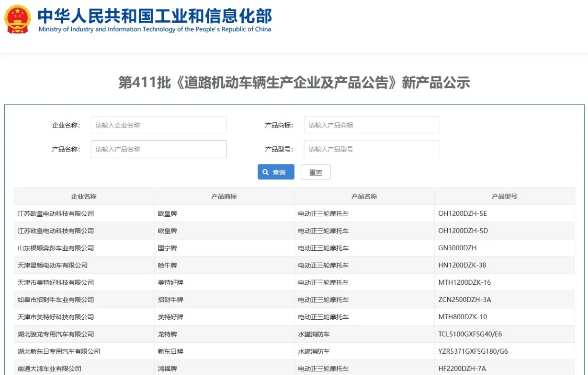Image resolution: width=588 pixels, height=375 pixels.
Task: Click 美特好牌 in the MTH1200DZK-16 row
Action: [170, 282]
